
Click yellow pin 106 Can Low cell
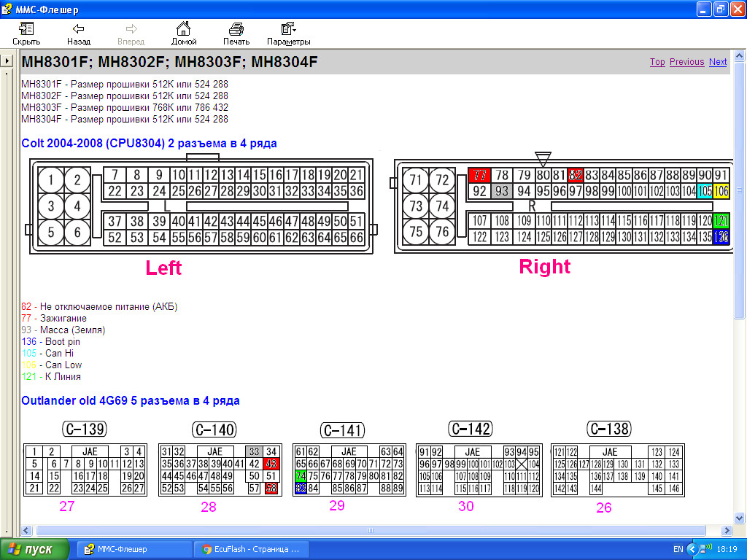click(x=721, y=191)
